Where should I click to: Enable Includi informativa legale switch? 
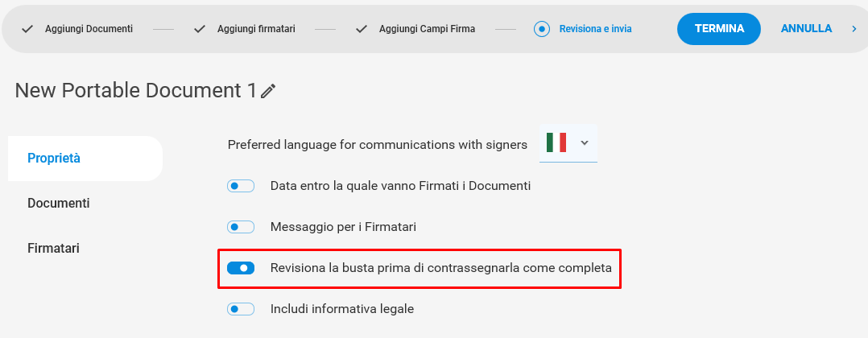[241, 309]
